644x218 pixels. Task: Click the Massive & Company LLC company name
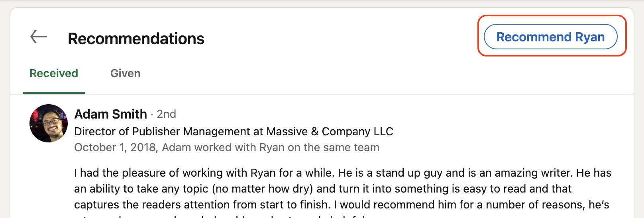tap(330, 132)
